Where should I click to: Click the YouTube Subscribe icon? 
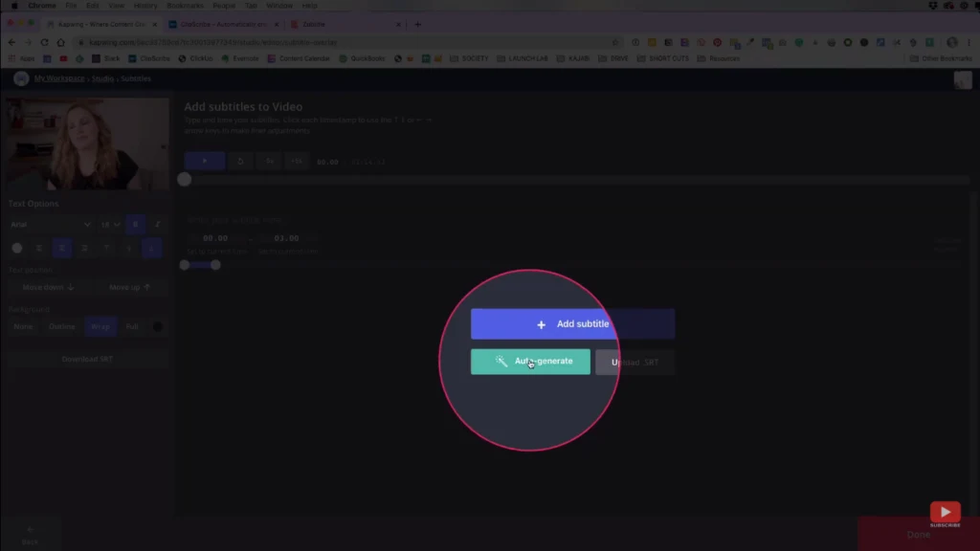tap(945, 515)
